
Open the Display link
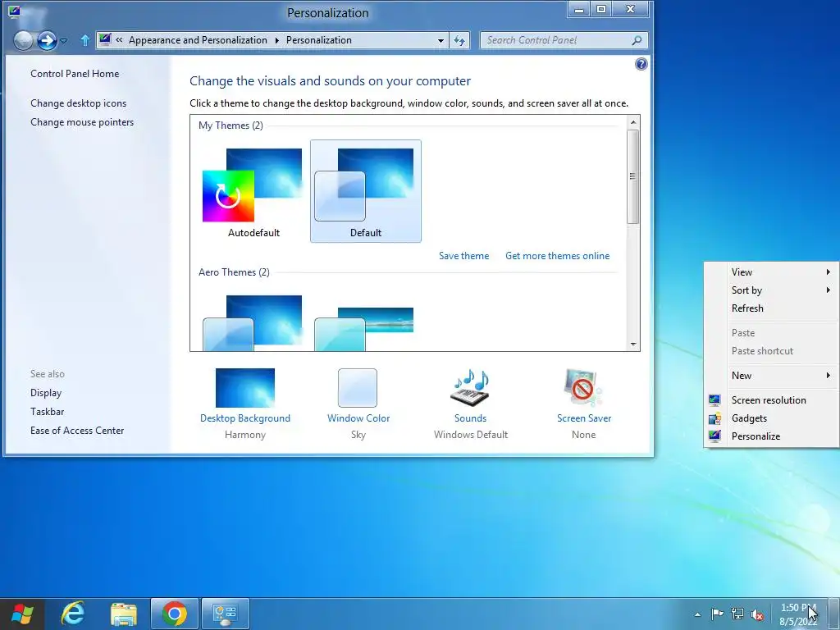click(46, 393)
